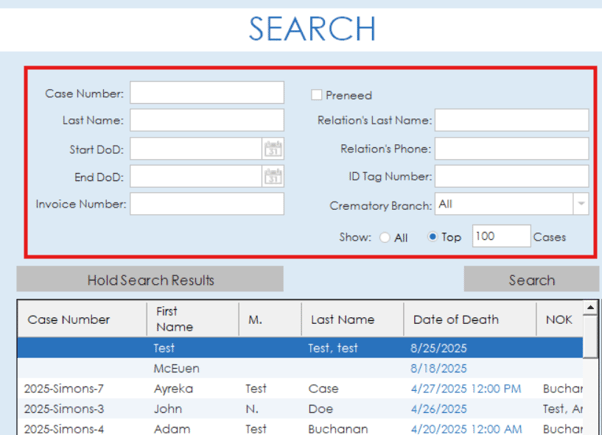602x435 pixels.
Task: Click into the Case Number field
Action: 206,93
